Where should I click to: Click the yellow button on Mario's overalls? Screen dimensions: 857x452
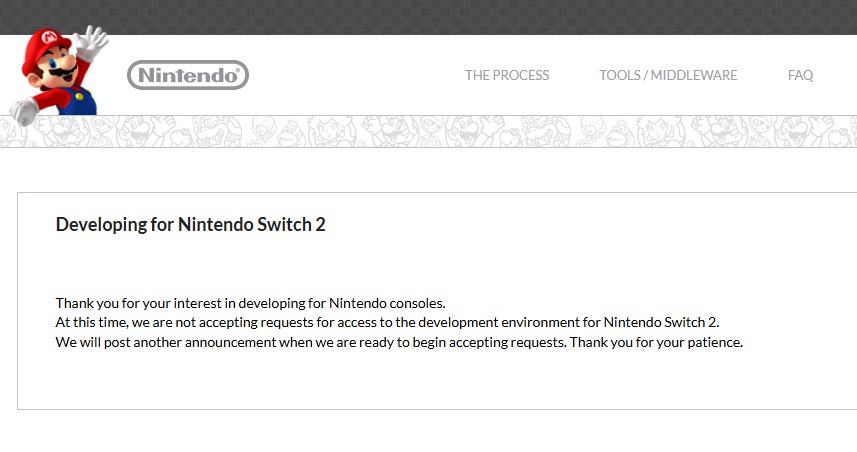pyautogui.click(x=80, y=97)
